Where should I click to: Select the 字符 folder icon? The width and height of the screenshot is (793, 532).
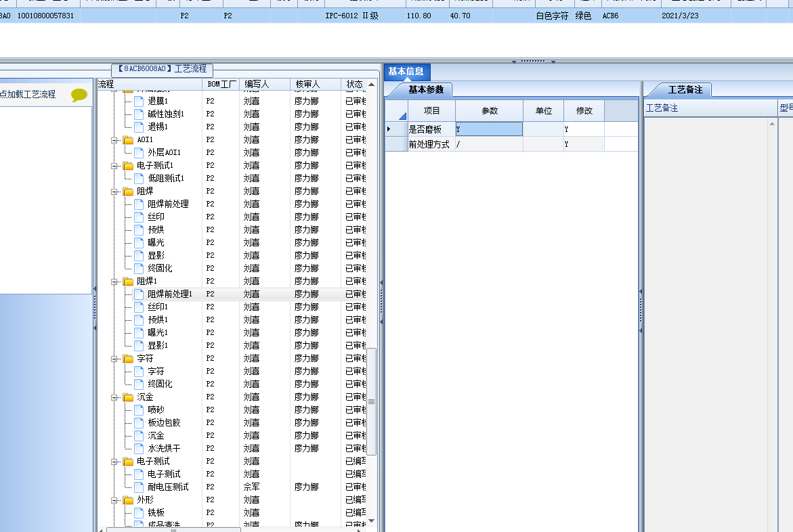click(128, 358)
